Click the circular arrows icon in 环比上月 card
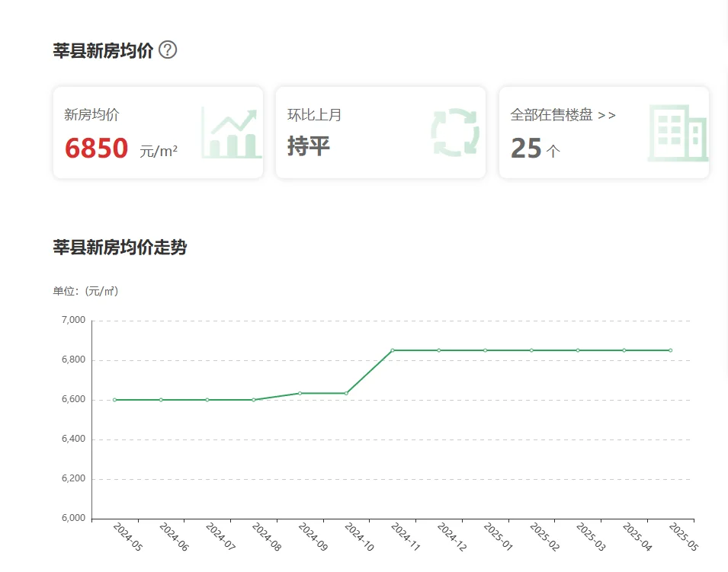 tap(454, 133)
